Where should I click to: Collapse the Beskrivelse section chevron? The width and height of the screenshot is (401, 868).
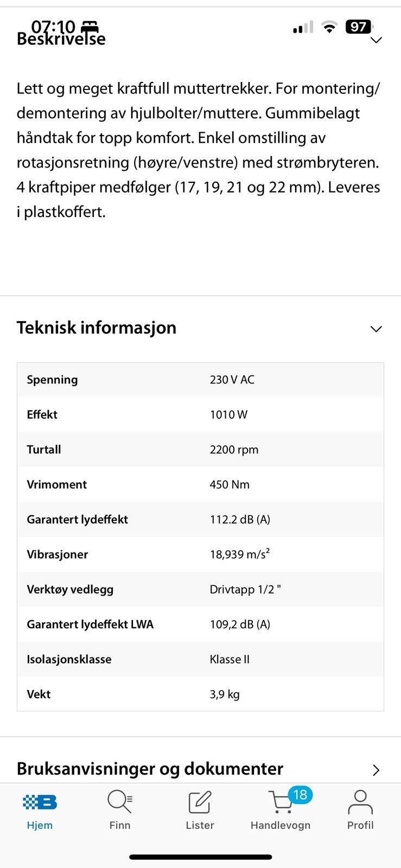(x=376, y=40)
